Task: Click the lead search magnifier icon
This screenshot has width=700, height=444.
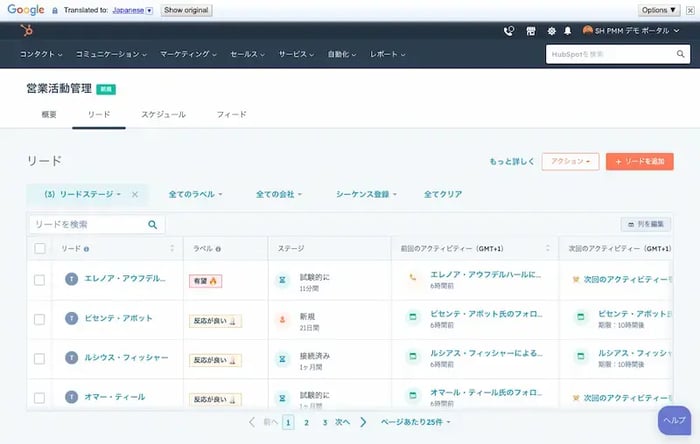Action: (153, 224)
